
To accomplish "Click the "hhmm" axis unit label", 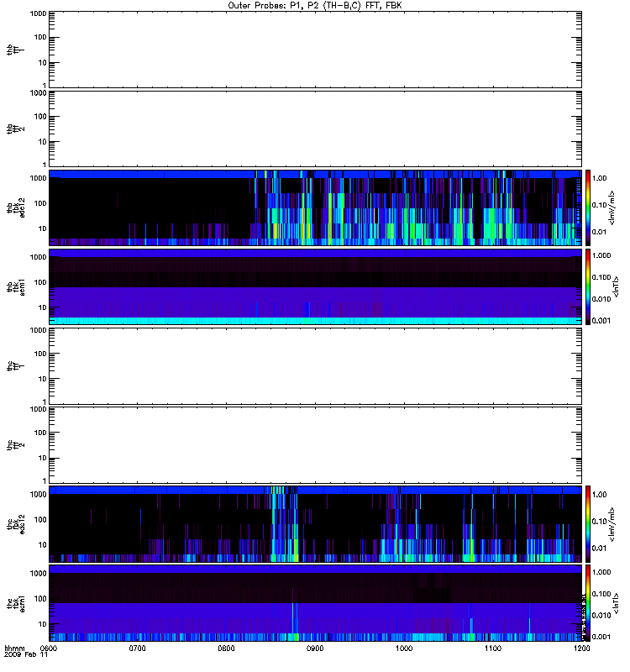I will pyautogui.click(x=14, y=648).
